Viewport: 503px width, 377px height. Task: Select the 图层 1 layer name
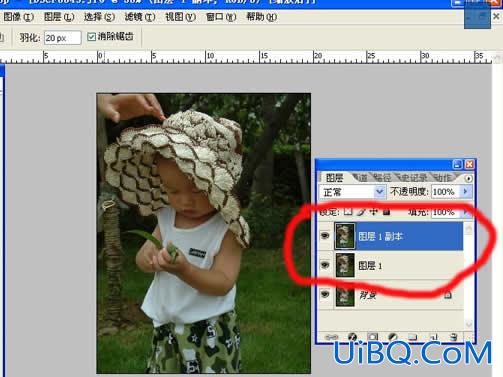[370, 266]
